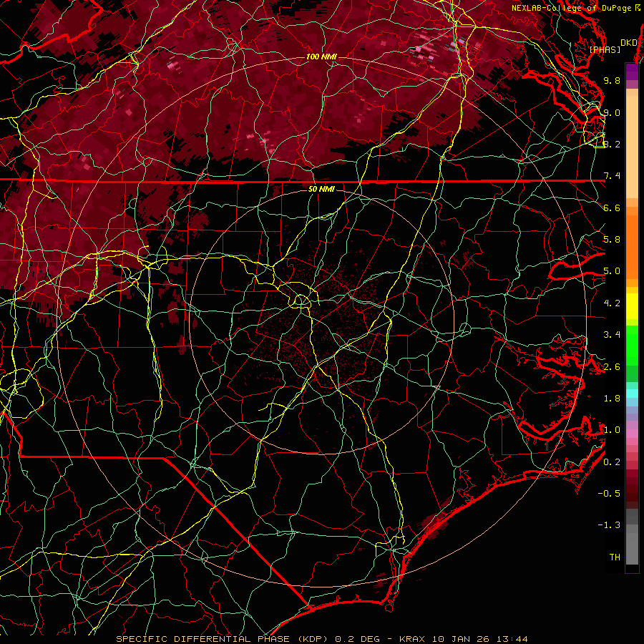Select the 8.2 scale value
This screenshot has height=644, width=644.
pos(612,144)
